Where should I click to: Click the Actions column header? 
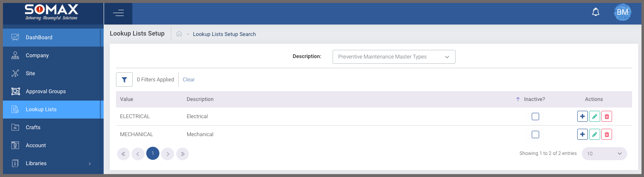594,99
